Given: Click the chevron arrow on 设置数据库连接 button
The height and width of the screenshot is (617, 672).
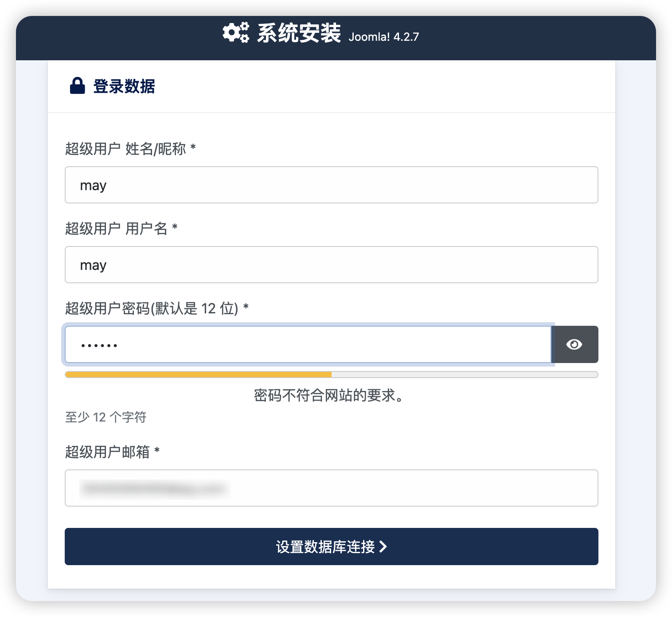Looking at the screenshot, I should (x=383, y=547).
